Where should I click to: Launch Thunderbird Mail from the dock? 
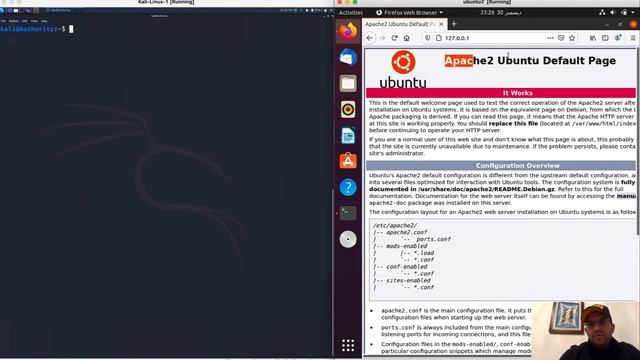pyautogui.click(x=348, y=57)
